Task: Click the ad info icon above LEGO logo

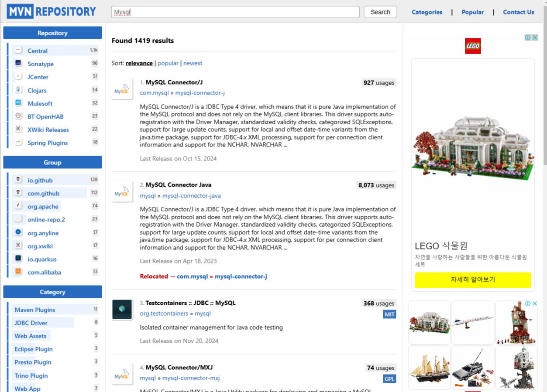Action: (528, 37)
